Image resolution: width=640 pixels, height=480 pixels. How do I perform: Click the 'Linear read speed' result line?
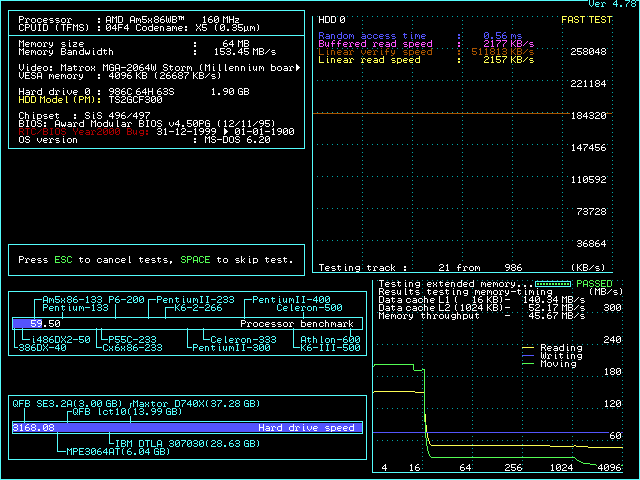click(x=426, y=60)
